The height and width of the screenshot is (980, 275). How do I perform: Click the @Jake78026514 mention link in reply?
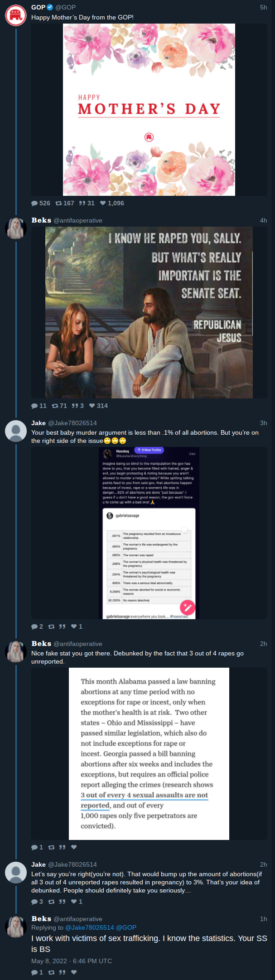coord(90,927)
